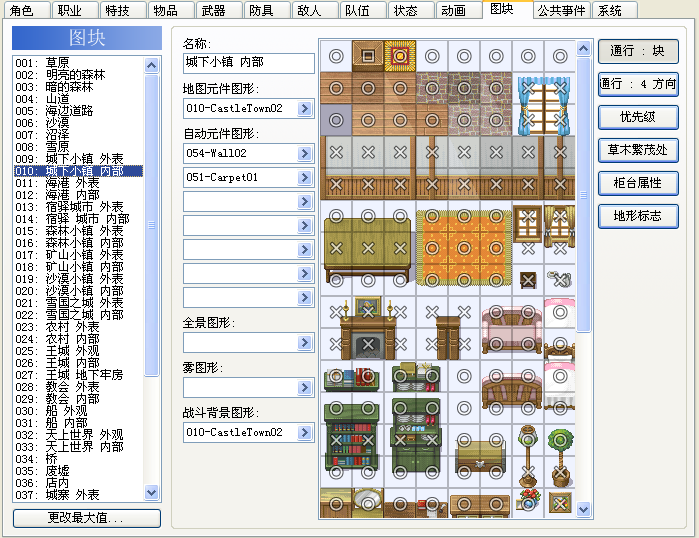Viewport: 699px width, 538px height.
Task: Open the seventh autotile graphic picker
Action: (304, 298)
